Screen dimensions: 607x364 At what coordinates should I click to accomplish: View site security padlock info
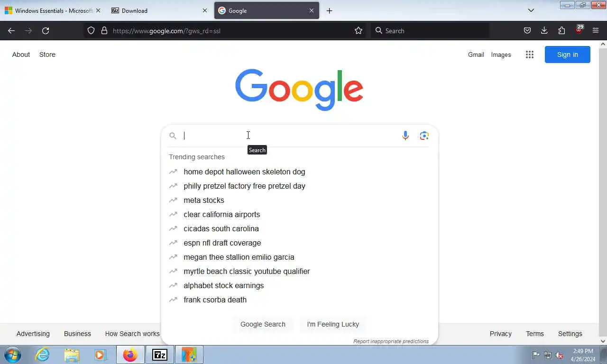click(104, 31)
